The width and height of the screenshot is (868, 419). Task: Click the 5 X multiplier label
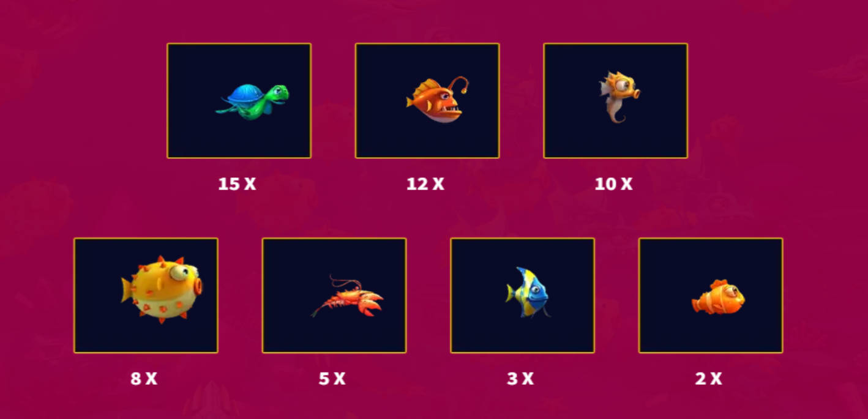pos(332,379)
